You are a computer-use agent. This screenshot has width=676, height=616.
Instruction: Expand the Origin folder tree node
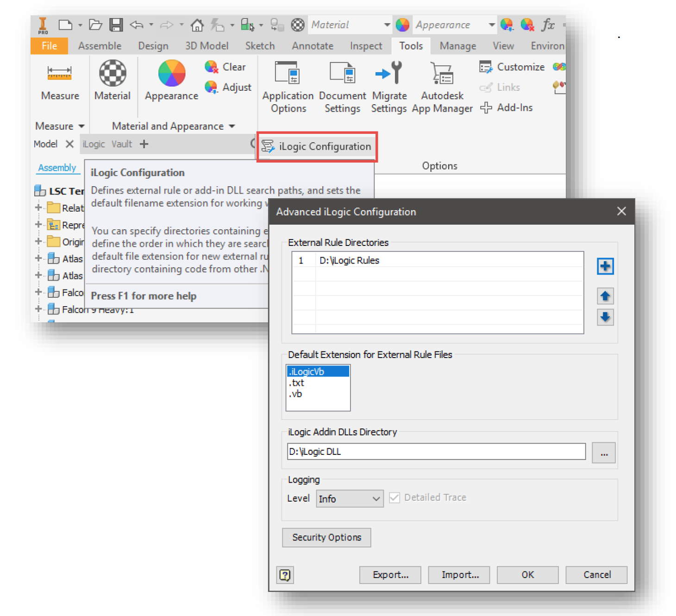tap(39, 241)
